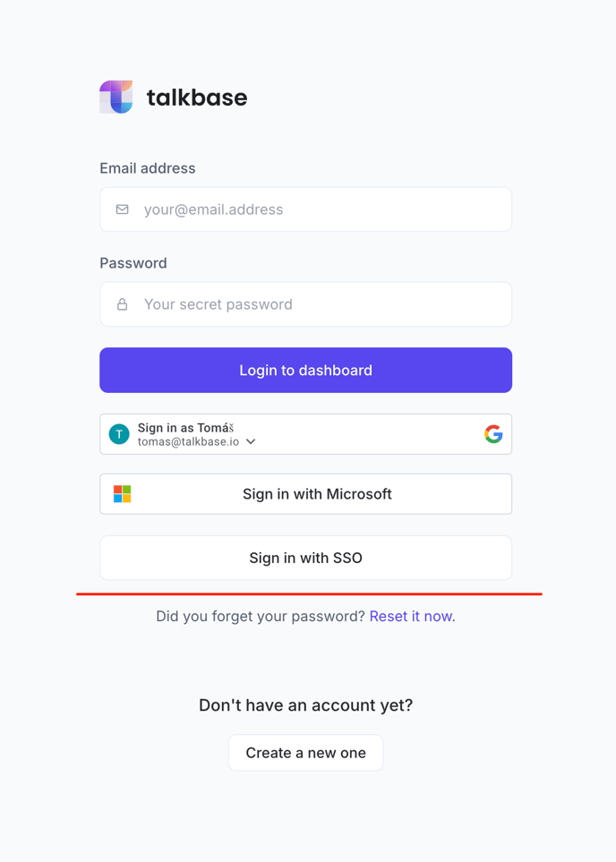The width and height of the screenshot is (616, 862).
Task: Expand the Google account chevron dropdown
Action: click(251, 441)
